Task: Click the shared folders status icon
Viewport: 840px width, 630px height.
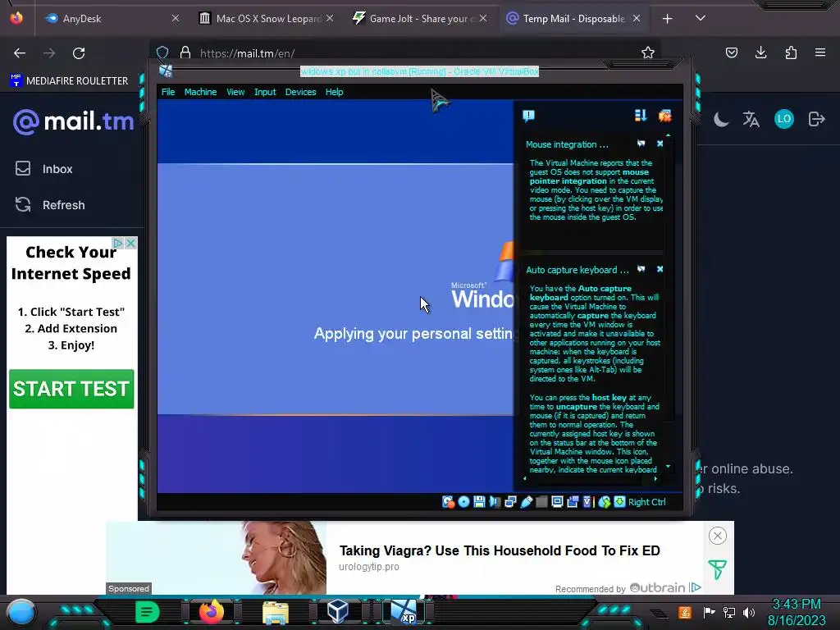Action: [x=541, y=502]
